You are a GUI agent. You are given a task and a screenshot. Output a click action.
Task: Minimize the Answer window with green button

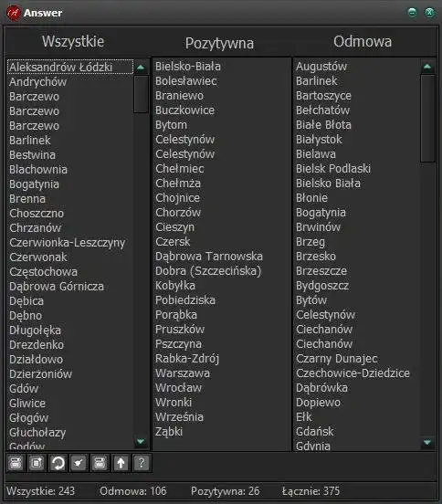tap(412, 13)
